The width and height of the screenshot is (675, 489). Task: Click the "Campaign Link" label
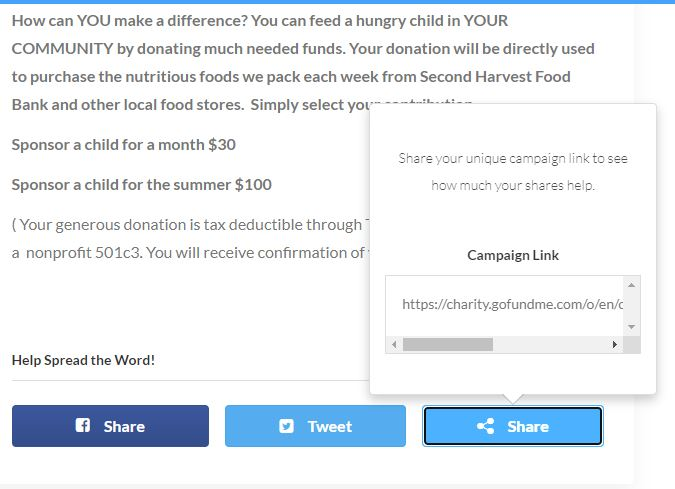513,255
